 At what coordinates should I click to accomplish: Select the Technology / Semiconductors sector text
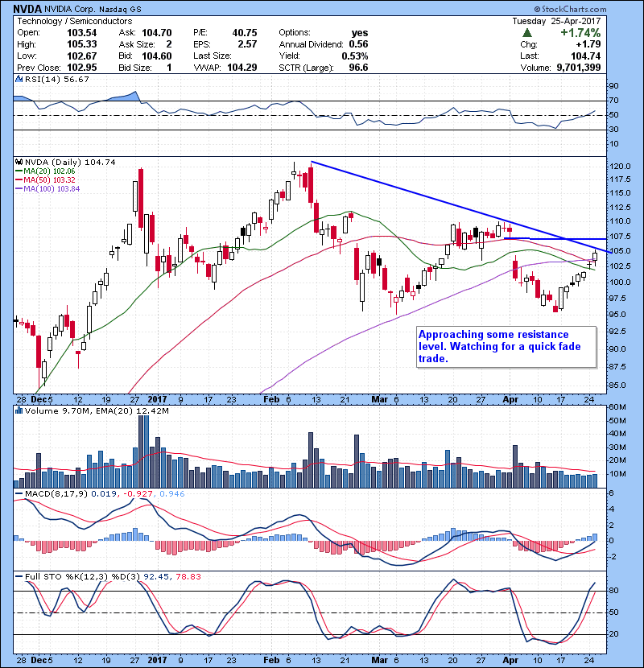click(x=75, y=21)
